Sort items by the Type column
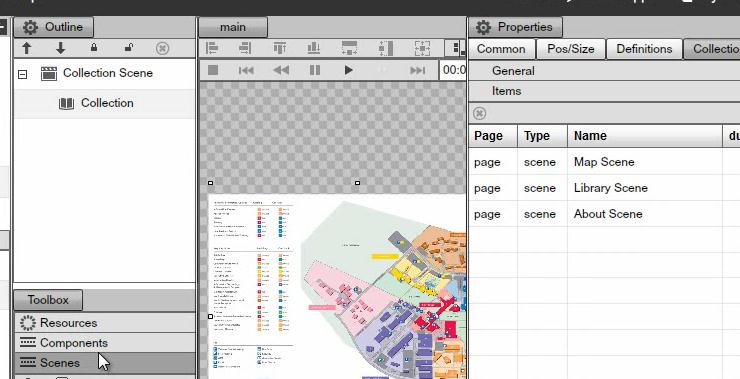This screenshot has height=379, width=740. coord(543,136)
